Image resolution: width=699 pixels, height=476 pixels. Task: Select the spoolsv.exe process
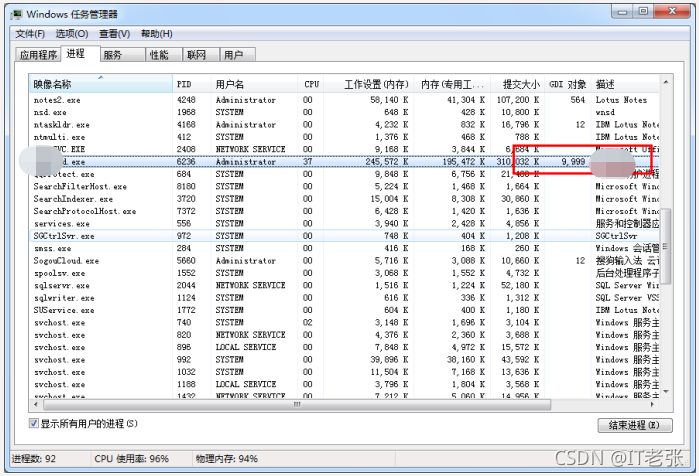(345, 273)
